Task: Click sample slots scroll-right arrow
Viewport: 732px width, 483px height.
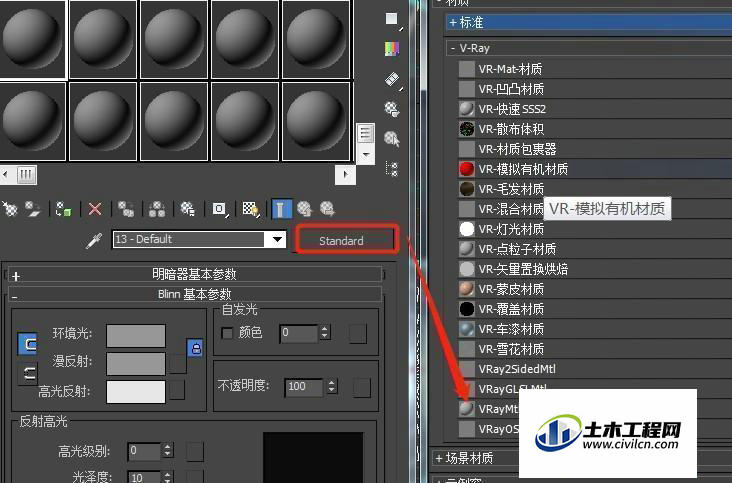Action: tap(345, 175)
